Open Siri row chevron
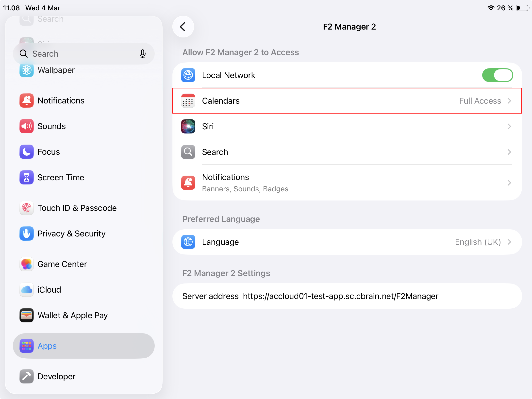Image resolution: width=532 pixels, height=399 pixels. click(509, 126)
